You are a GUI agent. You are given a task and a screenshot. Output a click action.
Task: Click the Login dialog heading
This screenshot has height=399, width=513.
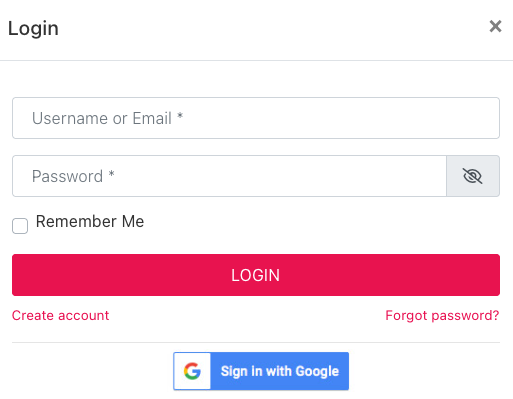(x=33, y=29)
